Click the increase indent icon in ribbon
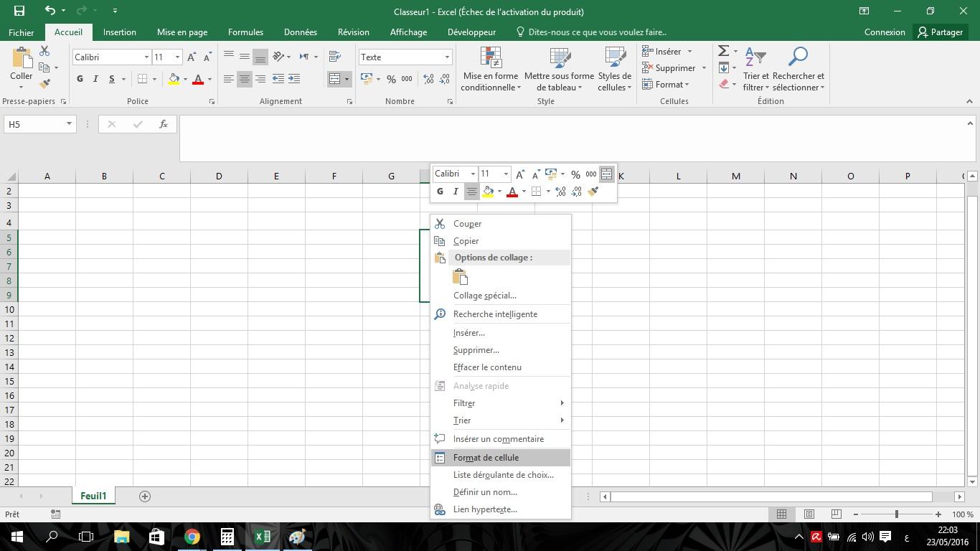 (293, 79)
